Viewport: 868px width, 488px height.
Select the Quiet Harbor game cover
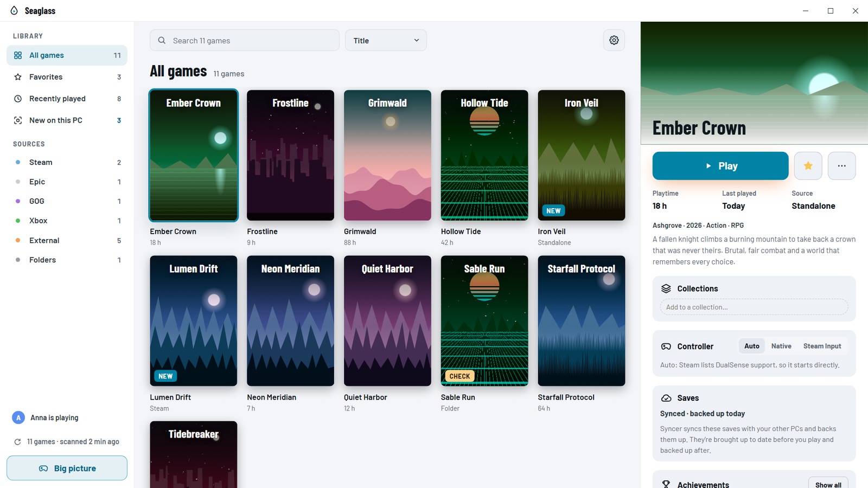(x=387, y=321)
